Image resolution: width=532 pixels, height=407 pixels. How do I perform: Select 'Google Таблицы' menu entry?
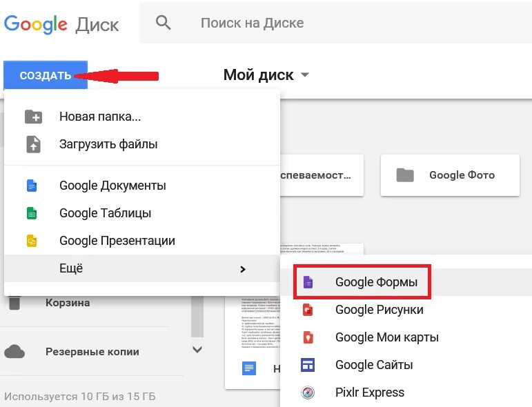point(142,213)
